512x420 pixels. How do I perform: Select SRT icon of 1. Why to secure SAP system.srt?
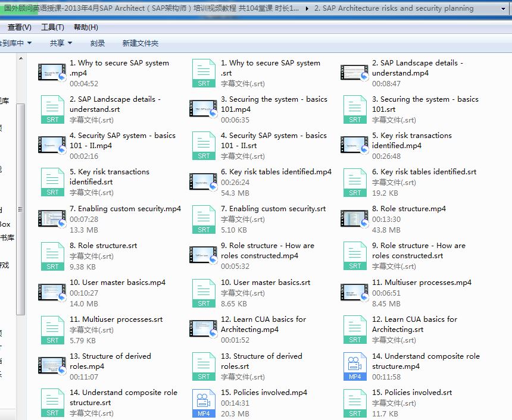pos(204,73)
